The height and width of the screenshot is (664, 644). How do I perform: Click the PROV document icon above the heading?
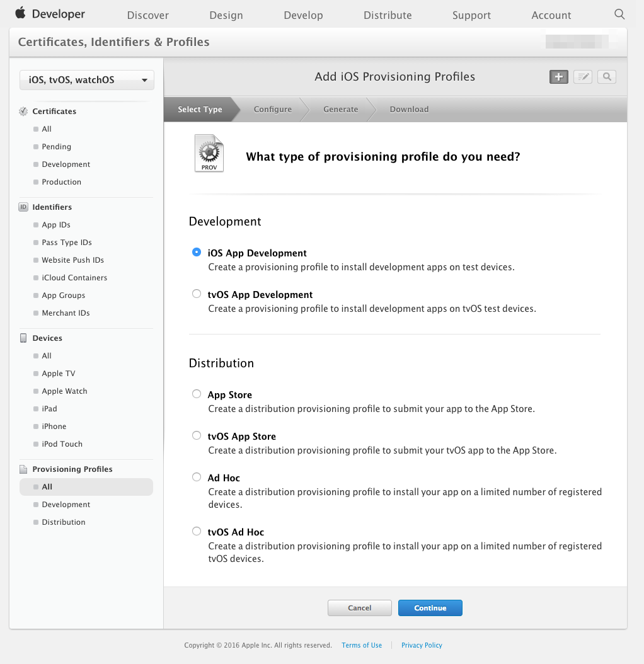click(x=209, y=152)
